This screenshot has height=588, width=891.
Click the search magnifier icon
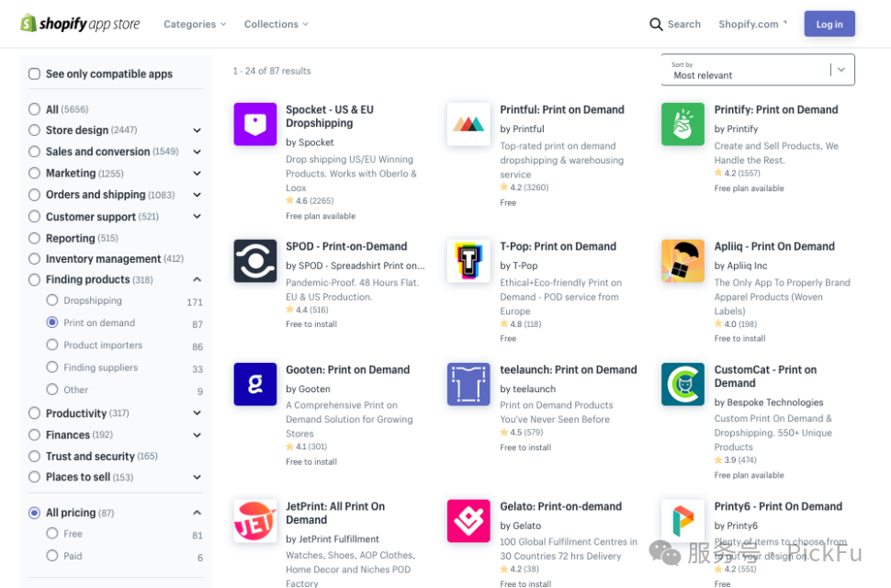pos(656,25)
